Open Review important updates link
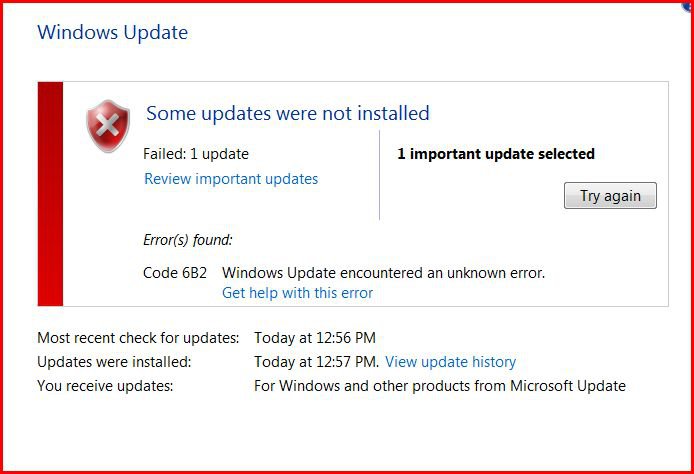Viewport: 694px width, 474px height. coord(231,179)
